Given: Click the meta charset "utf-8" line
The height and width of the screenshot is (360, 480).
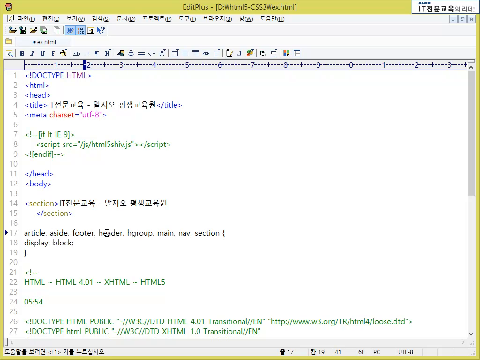Looking at the screenshot, I should (66, 115).
